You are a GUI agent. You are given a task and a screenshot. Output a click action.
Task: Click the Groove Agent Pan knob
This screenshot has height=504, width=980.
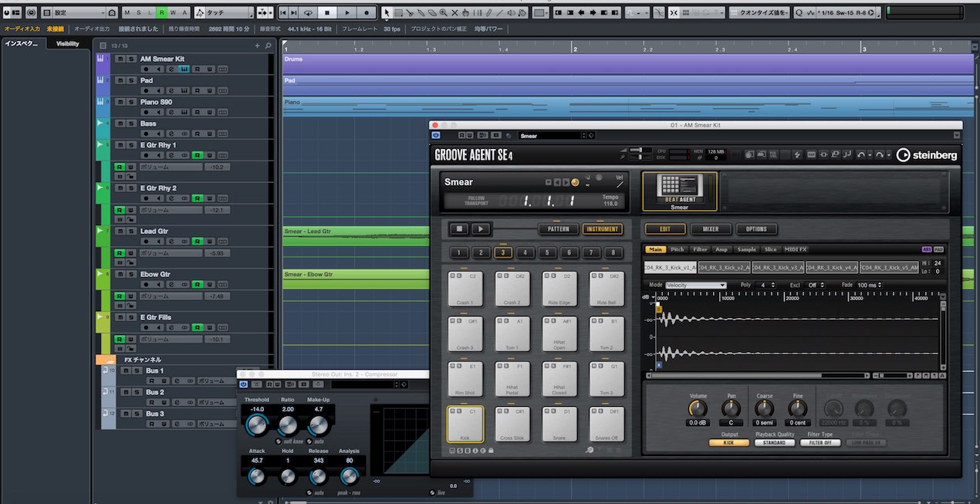coord(731,408)
